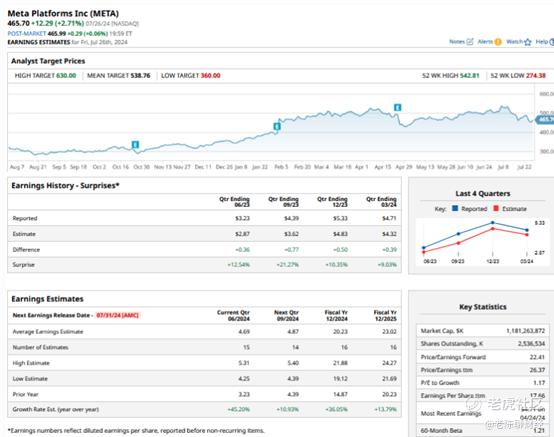Click the Analyst Target Prices heading
554x437 pixels.
48,61
